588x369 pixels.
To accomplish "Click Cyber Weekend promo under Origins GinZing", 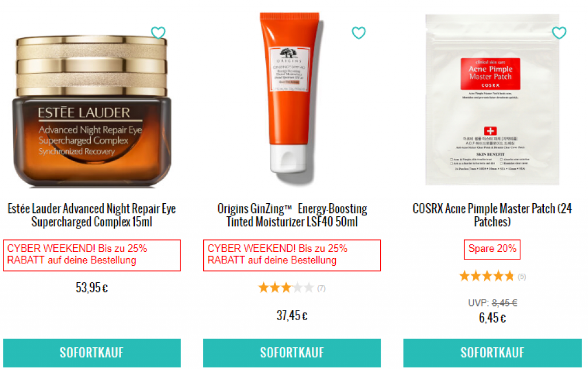I will pyautogui.click(x=292, y=255).
